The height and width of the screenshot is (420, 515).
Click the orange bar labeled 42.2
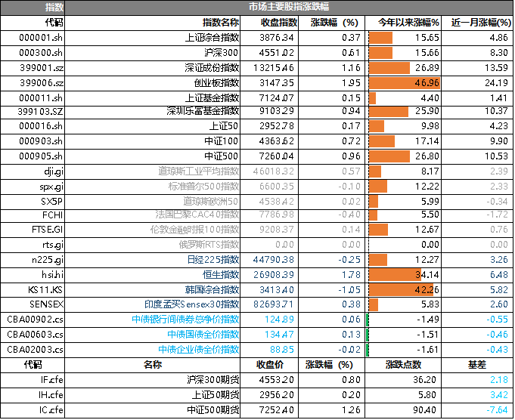pyautogui.click(x=401, y=290)
